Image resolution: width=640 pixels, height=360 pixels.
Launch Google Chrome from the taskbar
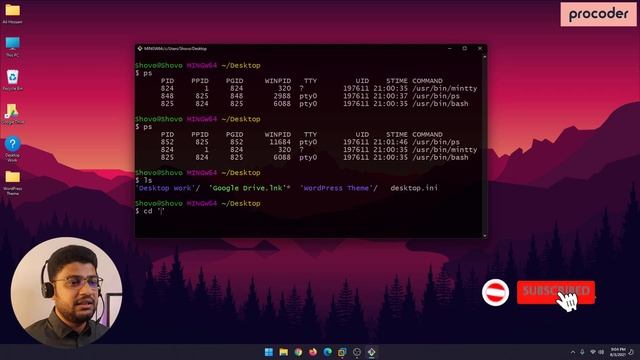pos(298,352)
